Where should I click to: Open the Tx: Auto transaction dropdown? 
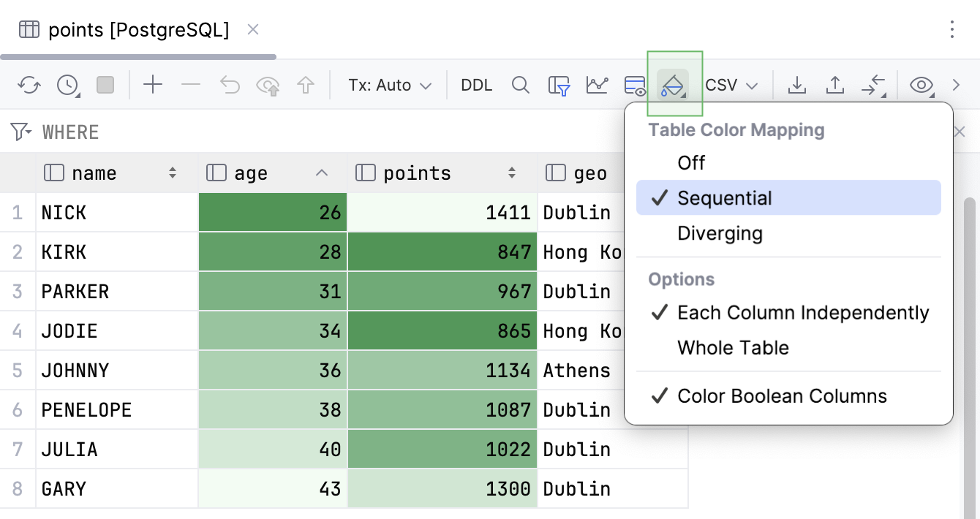(x=389, y=84)
